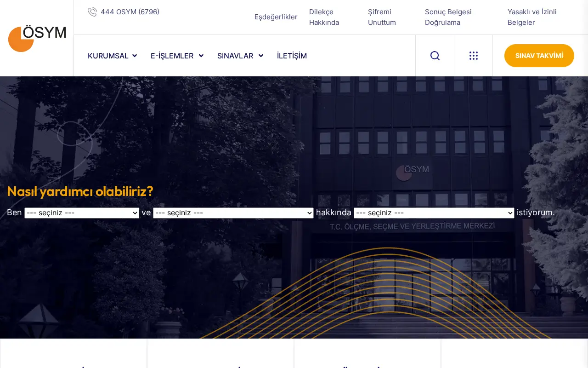
Task: Open Sonuç Belgesi Doğrulama link
Action: point(448,17)
